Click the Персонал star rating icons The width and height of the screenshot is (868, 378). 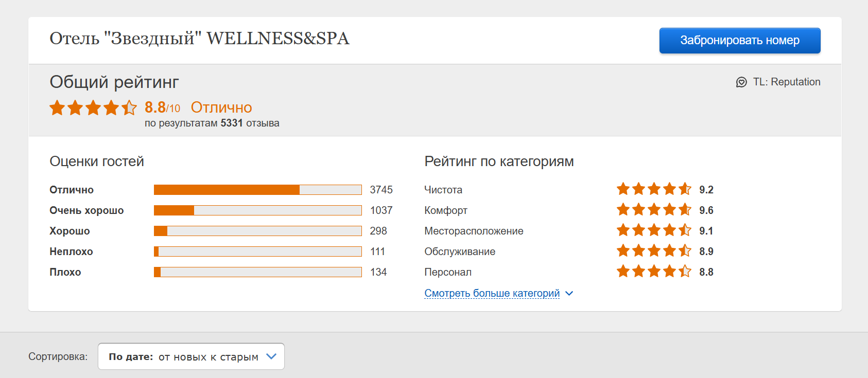(654, 272)
